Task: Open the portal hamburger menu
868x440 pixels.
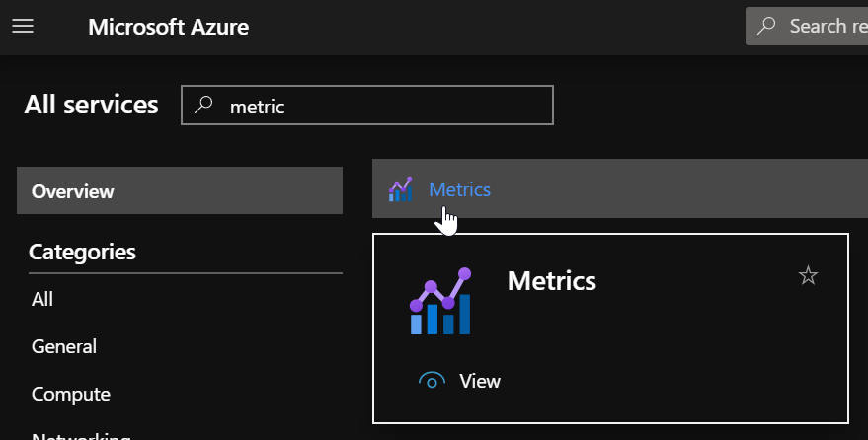Action: tap(22, 27)
